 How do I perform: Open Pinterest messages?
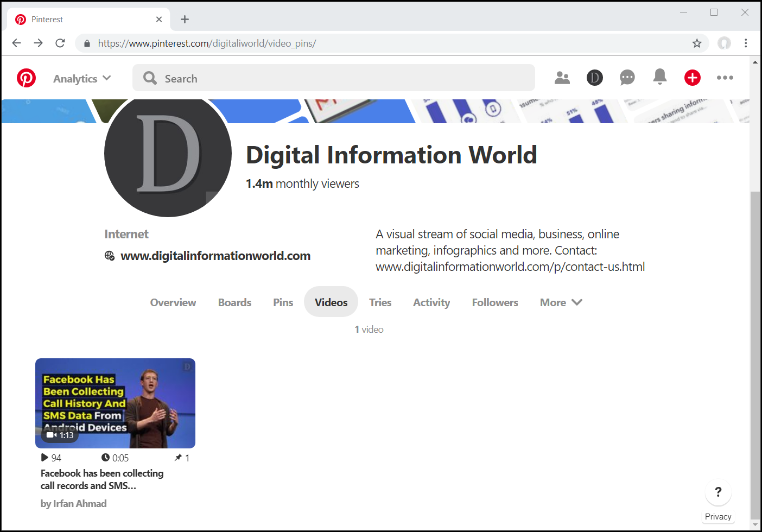click(627, 78)
